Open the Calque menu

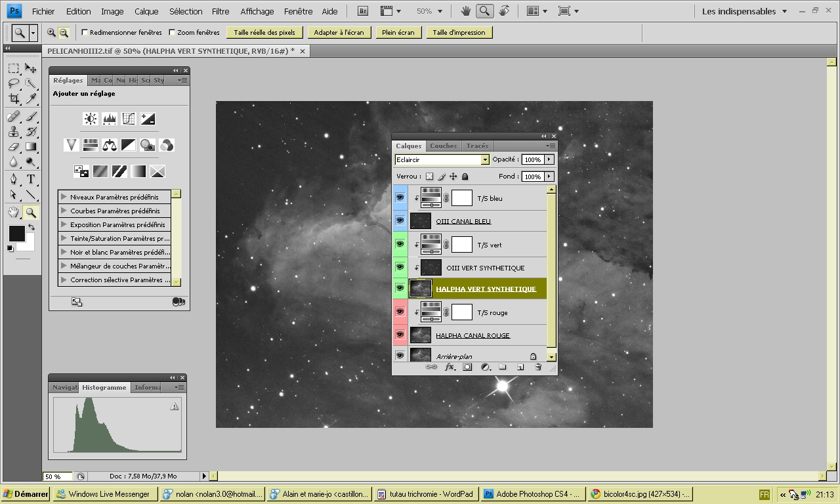point(146,11)
